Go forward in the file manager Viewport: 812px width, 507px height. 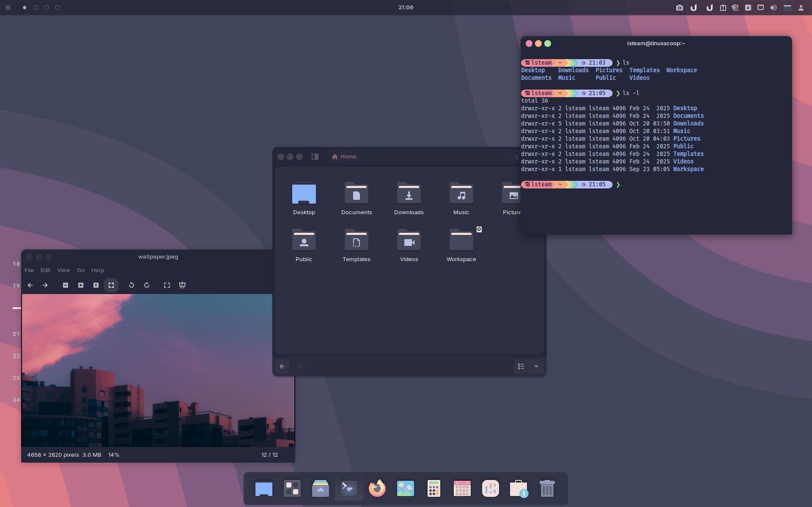coord(298,366)
